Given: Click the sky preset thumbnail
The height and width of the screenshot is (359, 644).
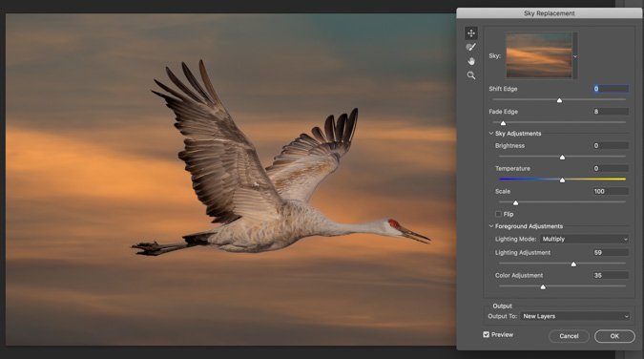Looking at the screenshot, I should pos(539,55).
